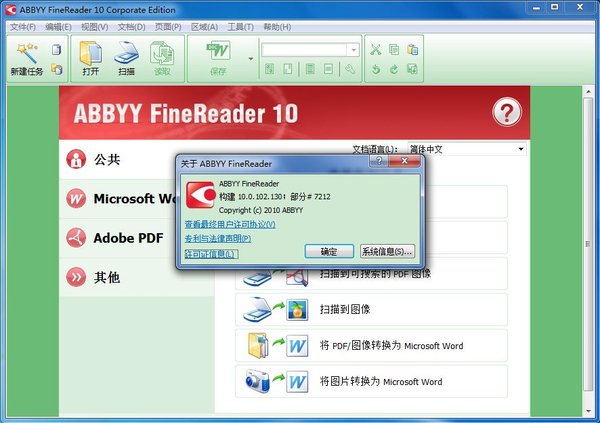
Task: Click the red question mark help icon
Action: click(506, 112)
